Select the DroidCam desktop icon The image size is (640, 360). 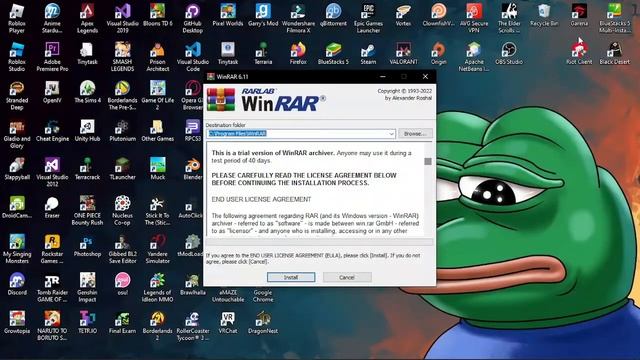pyautogui.click(x=17, y=207)
